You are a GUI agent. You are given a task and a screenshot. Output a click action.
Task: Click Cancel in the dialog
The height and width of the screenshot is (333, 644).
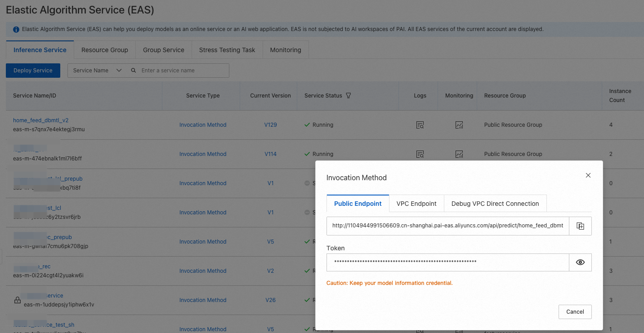[x=575, y=312]
